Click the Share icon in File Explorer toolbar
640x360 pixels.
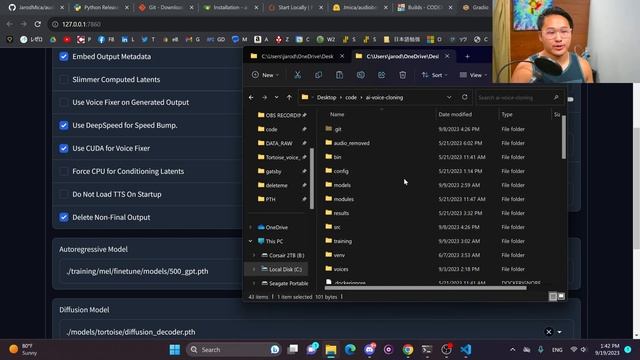[x=381, y=75]
